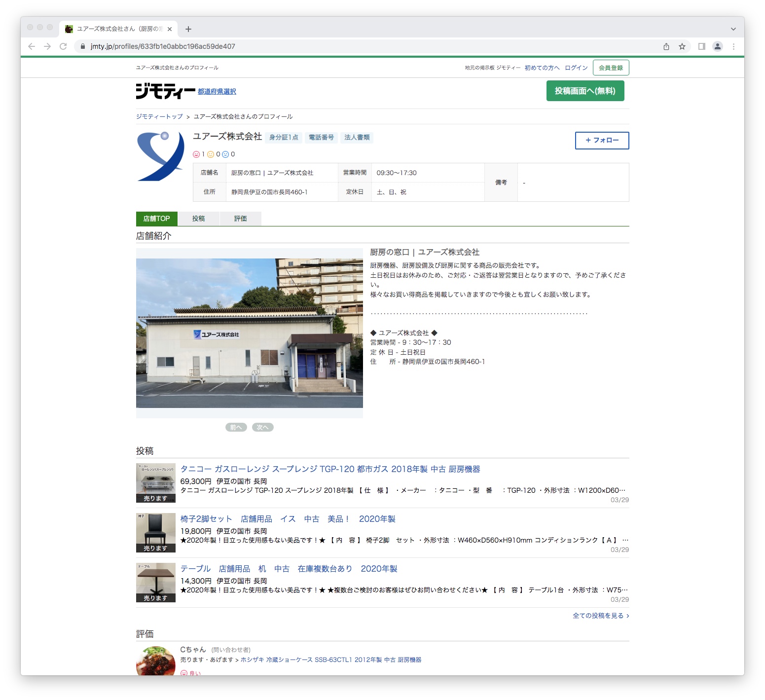The height and width of the screenshot is (700, 765).
Task: Click the browser forward arrow
Action: pyautogui.click(x=47, y=46)
